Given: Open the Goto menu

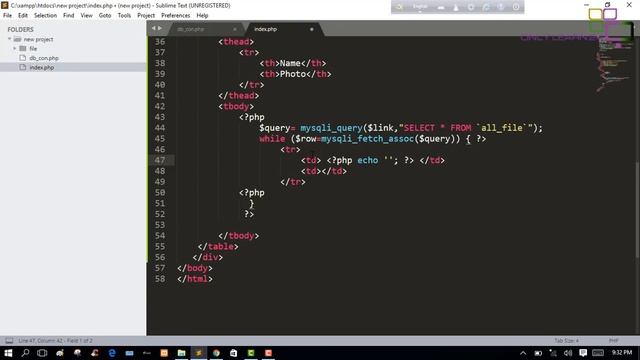Looking at the screenshot, I should (x=105, y=16).
